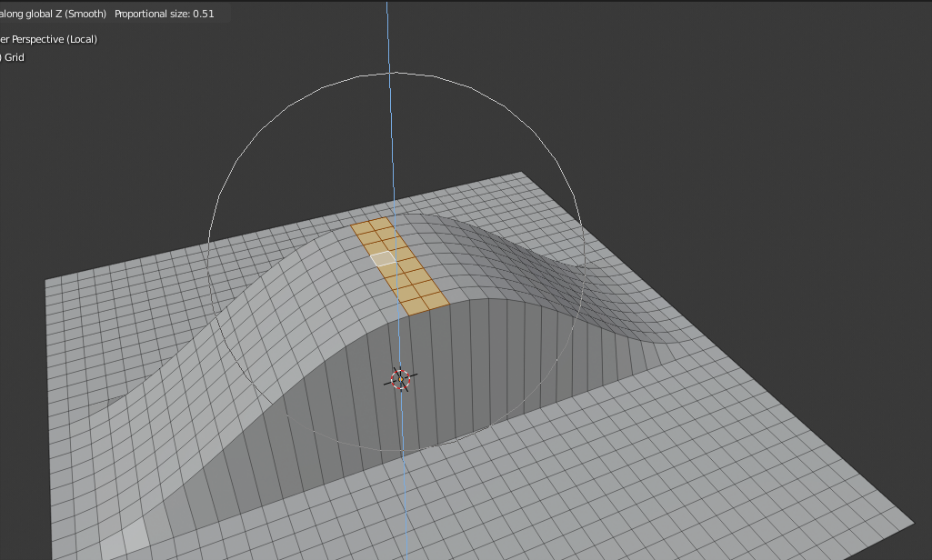Click the "Grid" object name label
932x560 pixels.
coord(14,57)
